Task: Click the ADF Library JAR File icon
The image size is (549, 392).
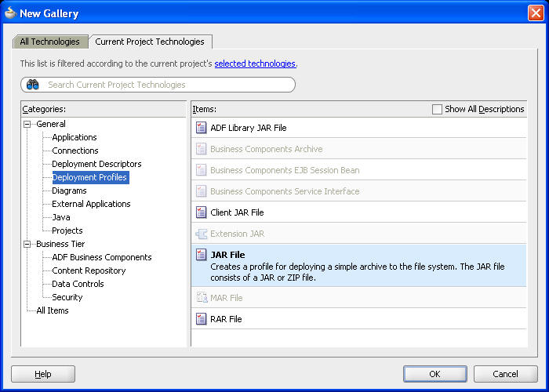Action: coord(202,128)
